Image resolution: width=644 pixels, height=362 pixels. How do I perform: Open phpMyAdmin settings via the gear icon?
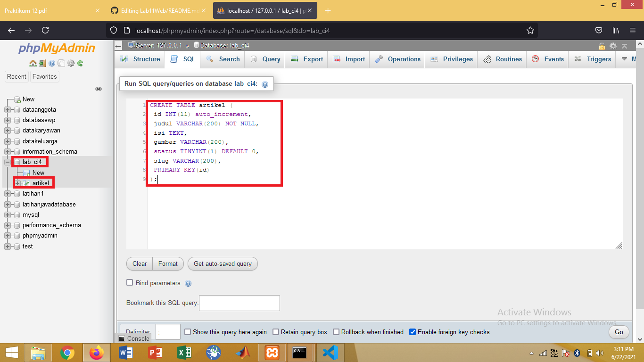[71, 63]
